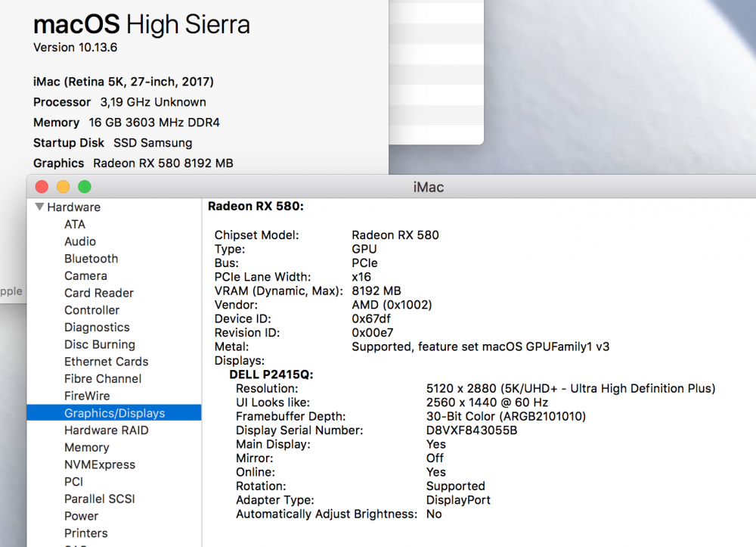
Task: Select highlighted Graphics/Displays row
Action: [114, 413]
